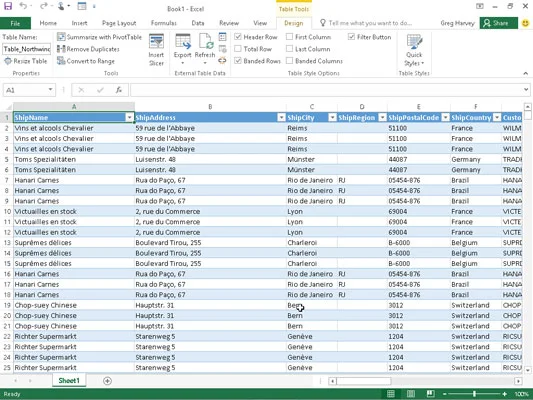Click the zoom slider handle
Image resolution: width=533 pixels, height=400 pixels.
pyautogui.click(x=474, y=394)
